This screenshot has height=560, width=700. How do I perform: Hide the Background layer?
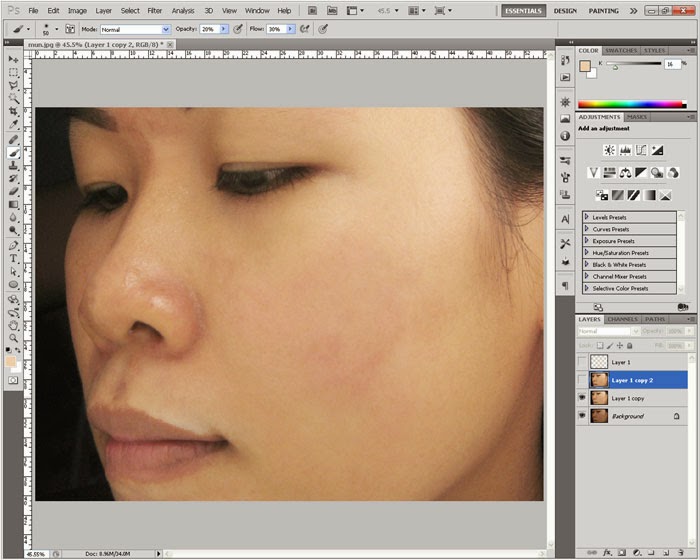[x=582, y=415]
